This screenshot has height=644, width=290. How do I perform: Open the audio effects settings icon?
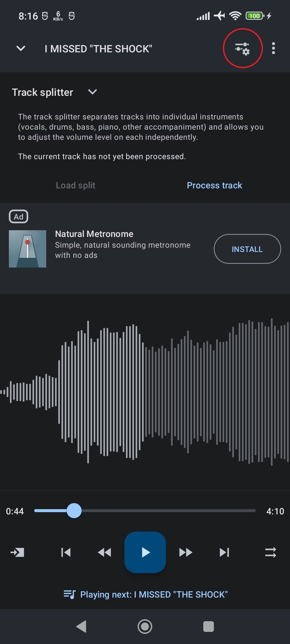(x=242, y=49)
